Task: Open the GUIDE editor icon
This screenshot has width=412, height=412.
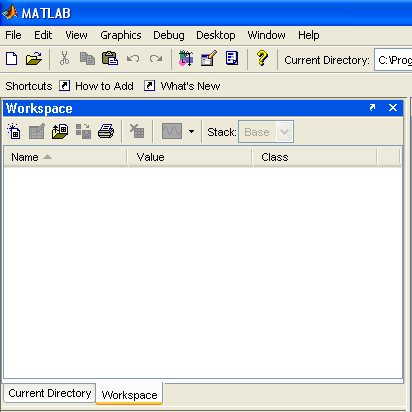Action: point(209,58)
